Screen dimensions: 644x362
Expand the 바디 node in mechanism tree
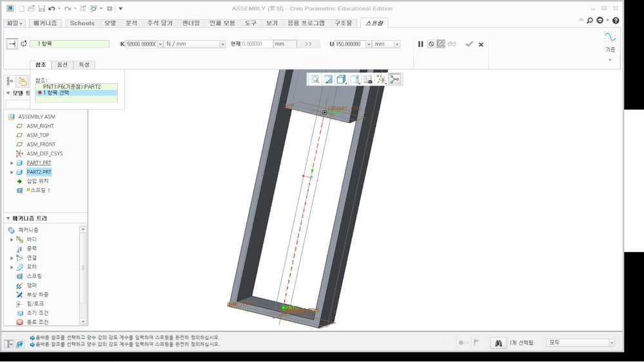[x=12, y=239]
